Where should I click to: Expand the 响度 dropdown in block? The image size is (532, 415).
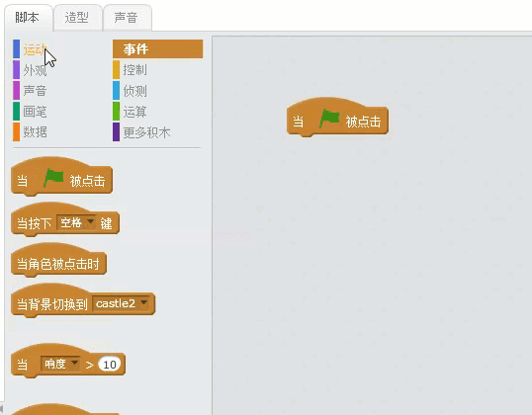click(60, 365)
